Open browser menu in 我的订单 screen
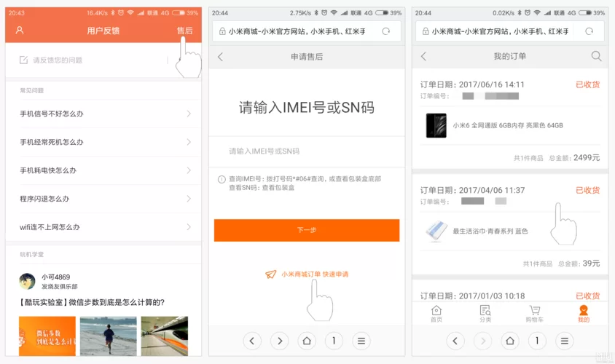The image size is (615, 364). tap(565, 341)
